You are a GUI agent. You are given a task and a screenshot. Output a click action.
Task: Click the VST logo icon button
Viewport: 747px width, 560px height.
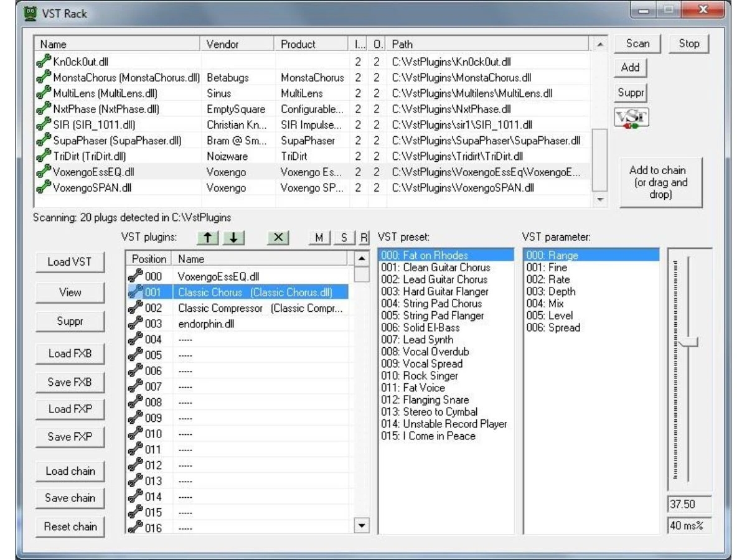pos(631,119)
